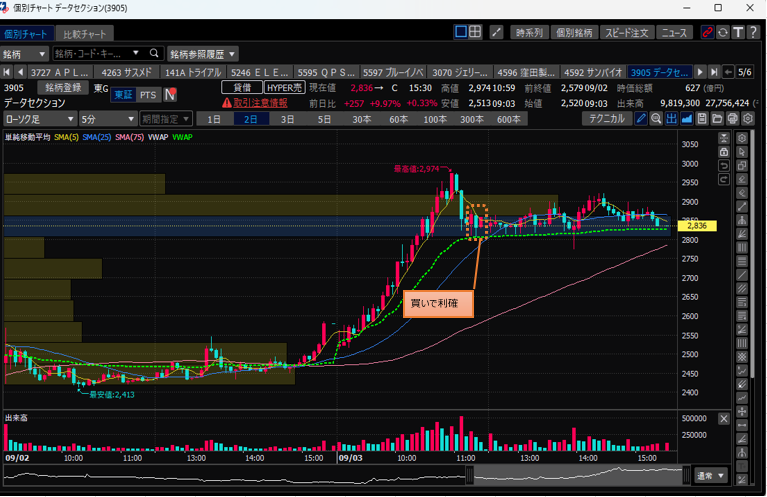Viewport: 767px width, 497px height.
Task: Switch to single-pane layout icon
Action: point(460,33)
